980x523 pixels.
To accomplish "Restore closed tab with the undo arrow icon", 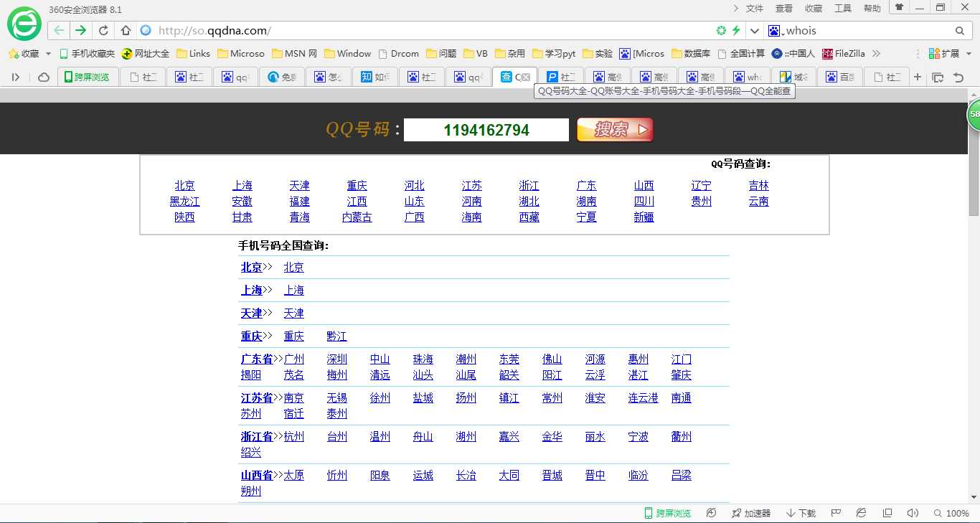I will click(958, 77).
